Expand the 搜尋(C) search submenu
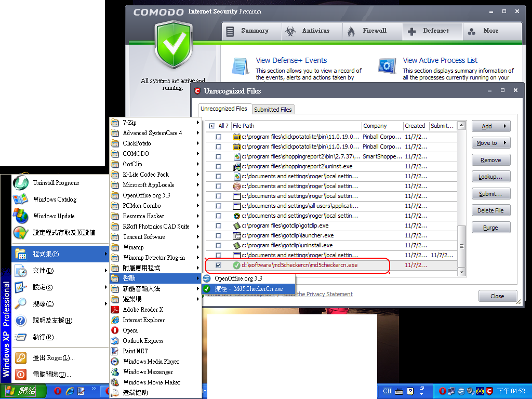Viewport: 532px width, 399px height. point(60,303)
